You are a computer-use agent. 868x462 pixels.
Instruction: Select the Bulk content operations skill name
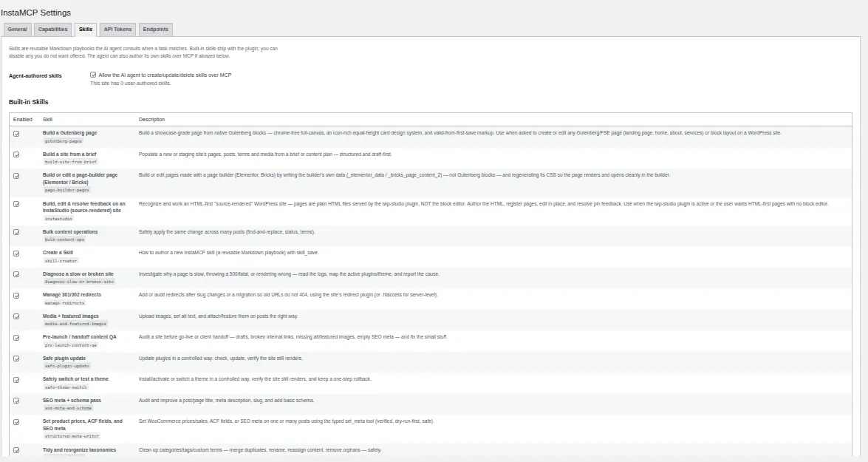(70, 232)
